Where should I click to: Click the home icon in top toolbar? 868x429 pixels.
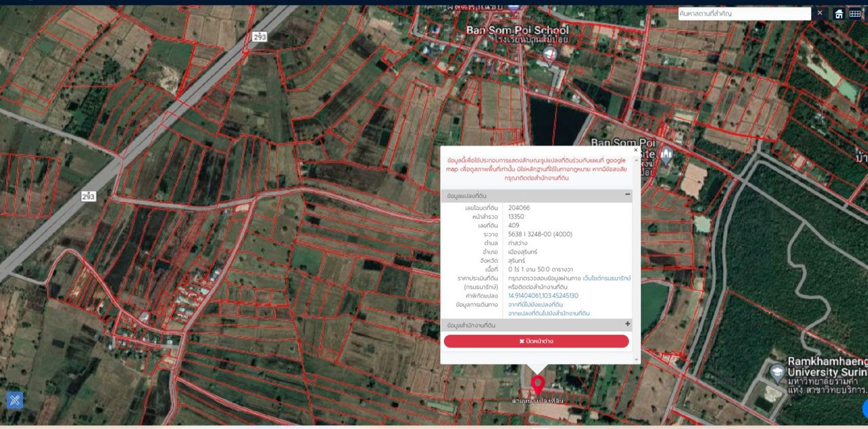click(839, 14)
